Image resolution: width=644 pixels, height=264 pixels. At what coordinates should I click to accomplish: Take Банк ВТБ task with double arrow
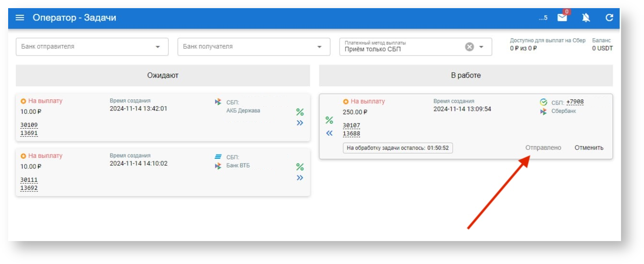click(300, 178)
